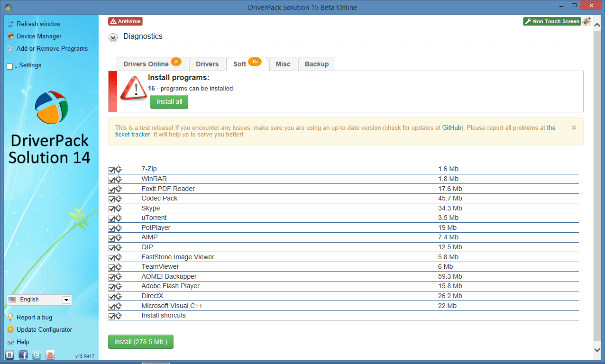Uncheck the Adobe Flash Player checkbox

112,287
